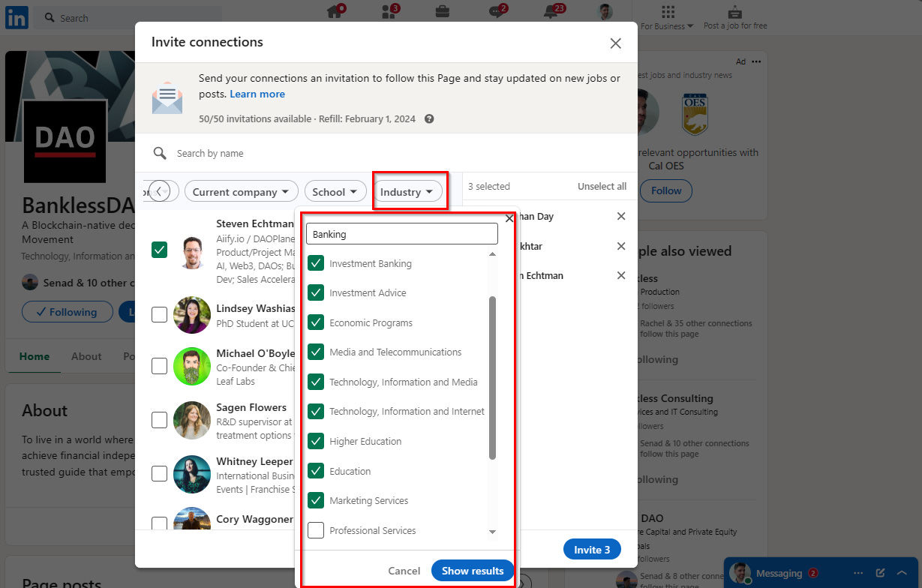Click Invite 3 button
Viewport: 922px width, 588px height.
point(592,550)
